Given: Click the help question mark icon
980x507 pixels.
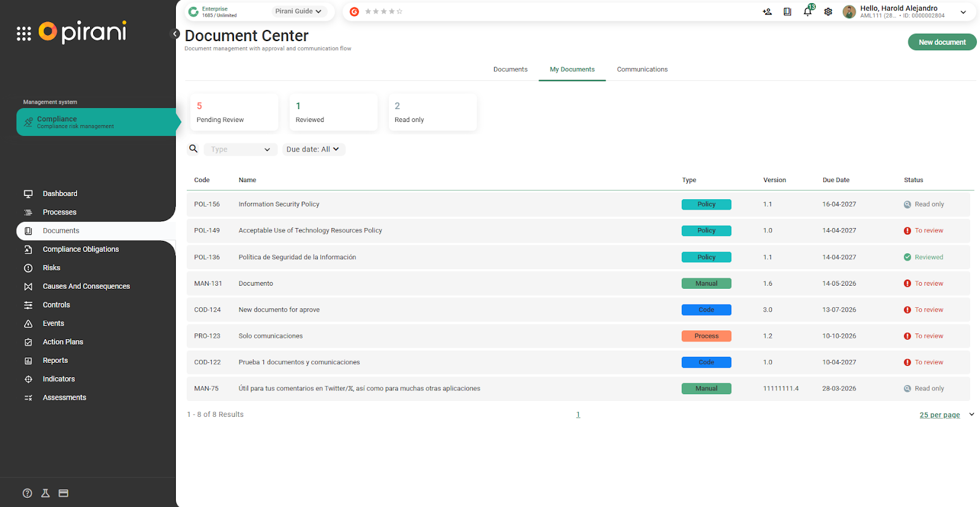Looking at the screenshot, I should coord(28,493).
